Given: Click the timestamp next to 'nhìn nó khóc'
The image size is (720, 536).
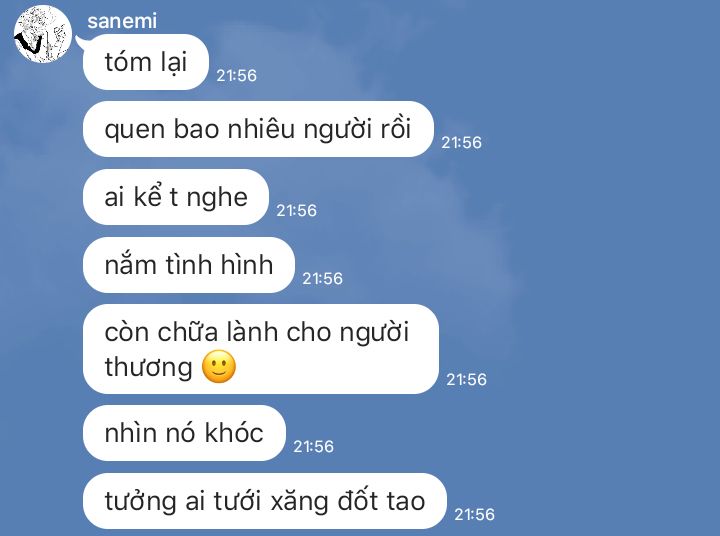Looking at the screenshot, I should (313, 446).
